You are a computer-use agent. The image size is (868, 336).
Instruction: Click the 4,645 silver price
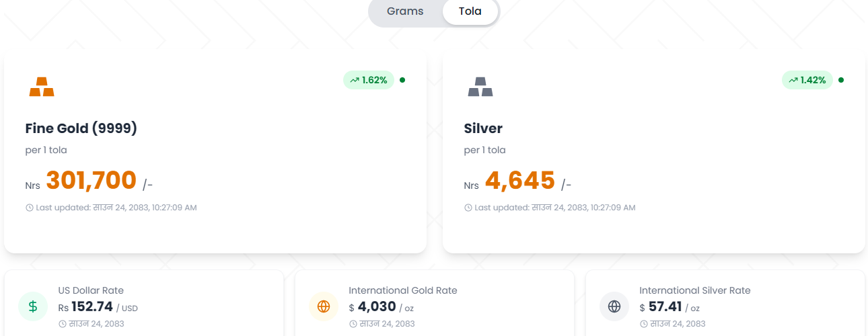click(x=520, y=180)
